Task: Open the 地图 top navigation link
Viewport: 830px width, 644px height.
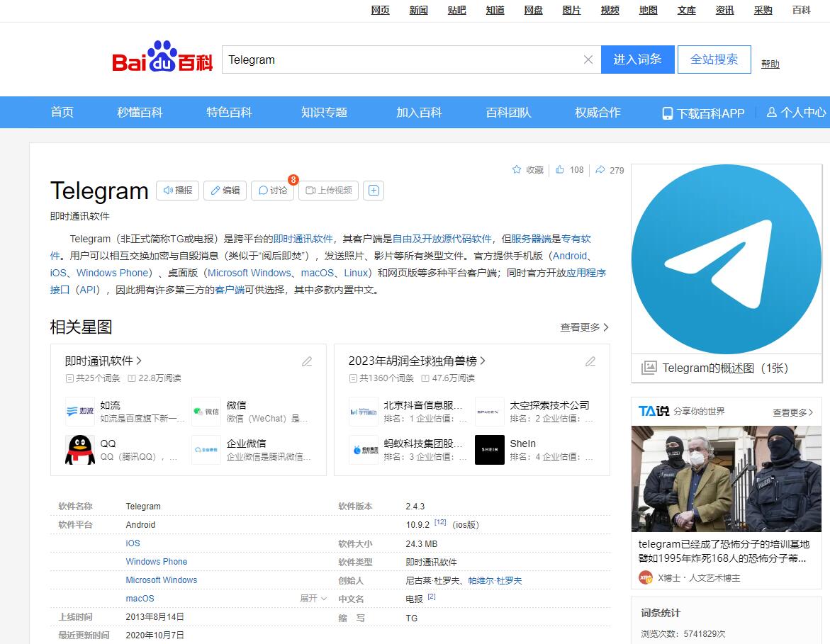Action: point(648,10)
